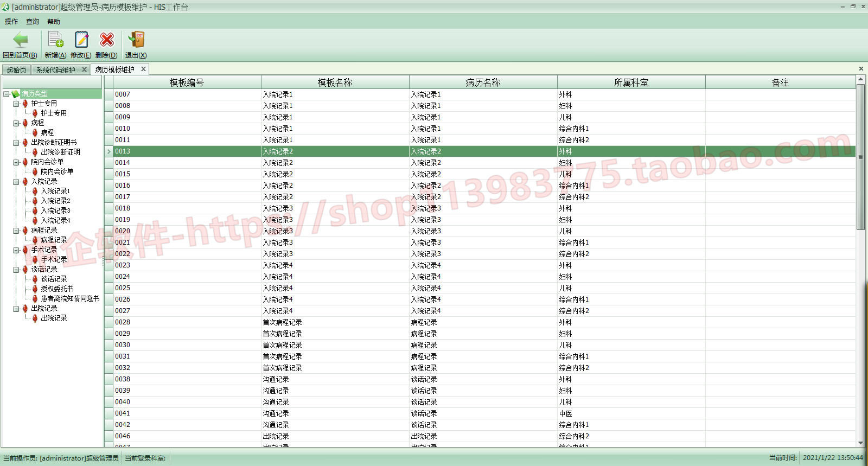Click the table scrollbar up arrow
868x466 pixels.
(x=860, y=80)
